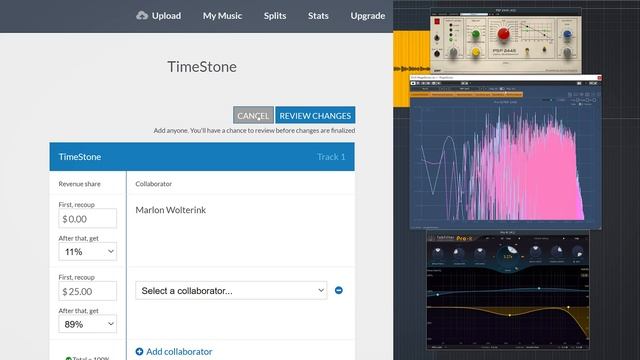Image resolution: width=640 pixels, height=360 pixels.
Task: Click the upper black knob on the PSP plugin's left edge
Action: pos(437,38)
